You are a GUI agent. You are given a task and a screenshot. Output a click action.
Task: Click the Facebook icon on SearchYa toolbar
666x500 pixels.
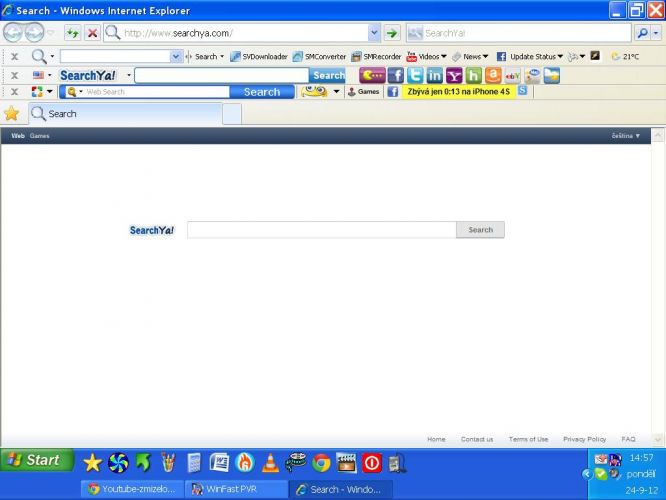(395, 76)
